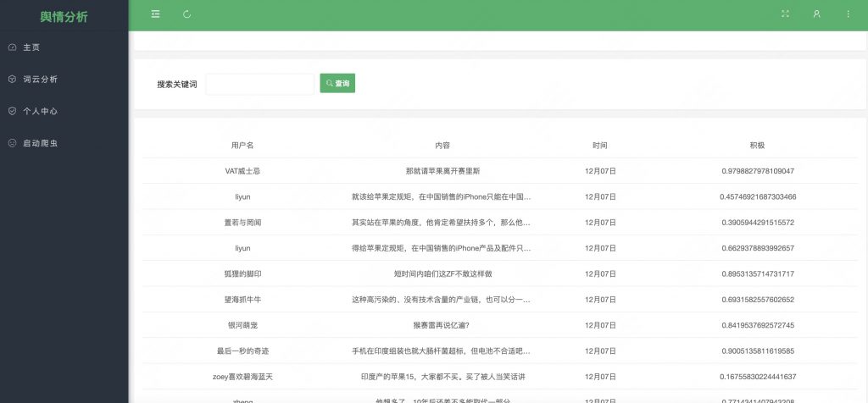Image resolution: width=868 pixels, height=403 pixels.
Task: Open the user profile icon in header
Action: [x=816, y=14]
